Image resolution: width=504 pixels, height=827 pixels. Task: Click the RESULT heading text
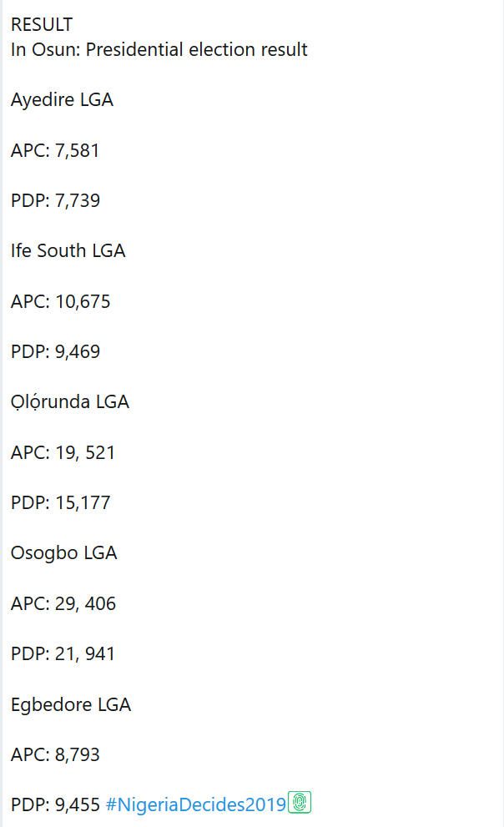point(42,25)
